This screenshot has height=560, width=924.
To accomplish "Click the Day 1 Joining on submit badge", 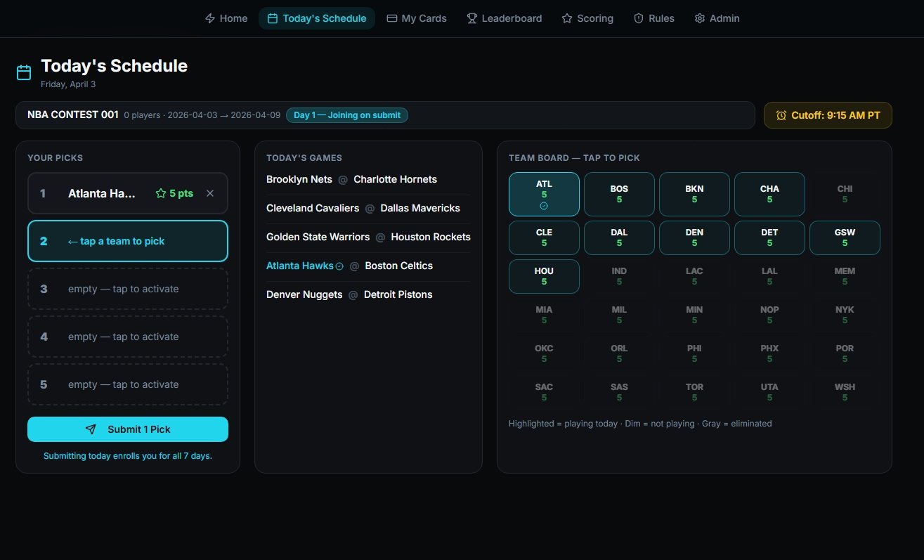I will [346, 115].
